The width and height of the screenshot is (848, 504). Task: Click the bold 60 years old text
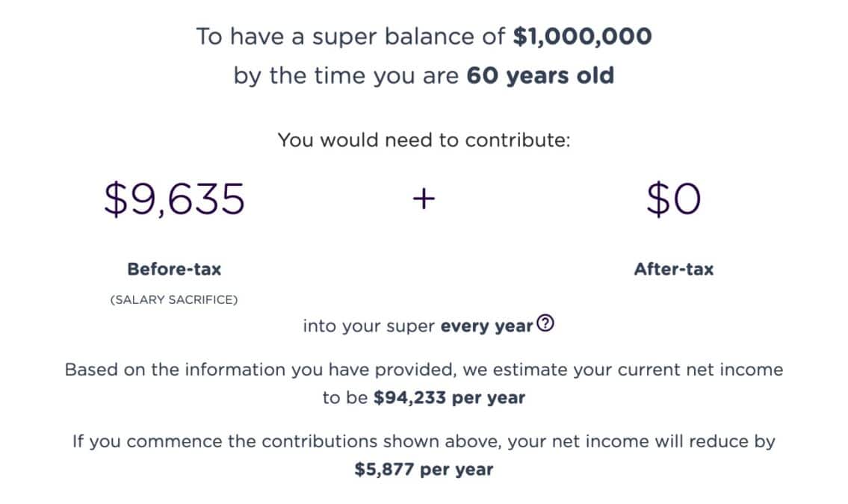pyautogui.click(x=540, y=76)
